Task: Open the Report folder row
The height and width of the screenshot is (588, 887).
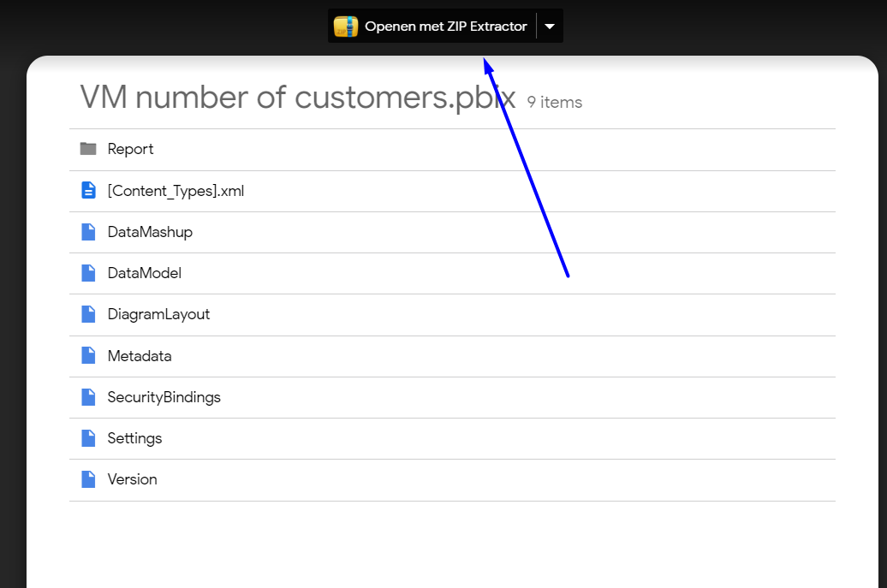Action: (452, 149)
